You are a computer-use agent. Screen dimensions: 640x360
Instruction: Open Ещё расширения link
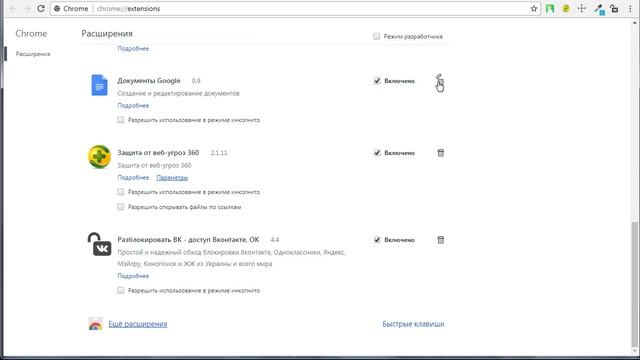click(138, 324)
